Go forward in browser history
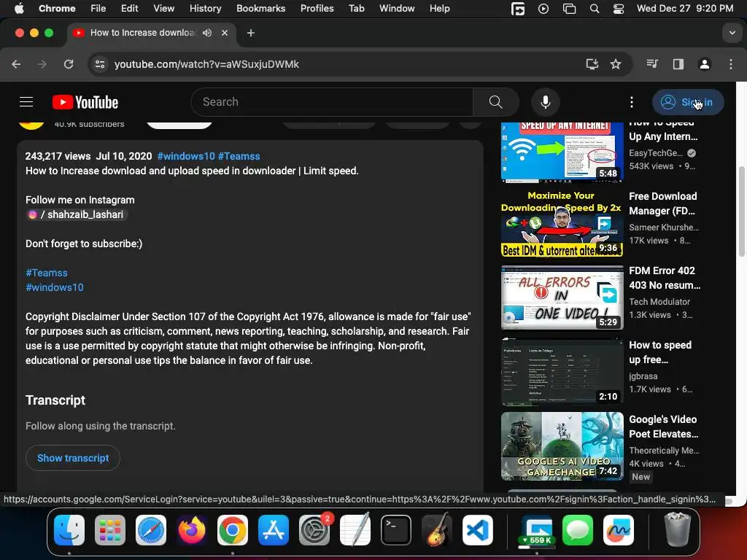 coord(42,64)
